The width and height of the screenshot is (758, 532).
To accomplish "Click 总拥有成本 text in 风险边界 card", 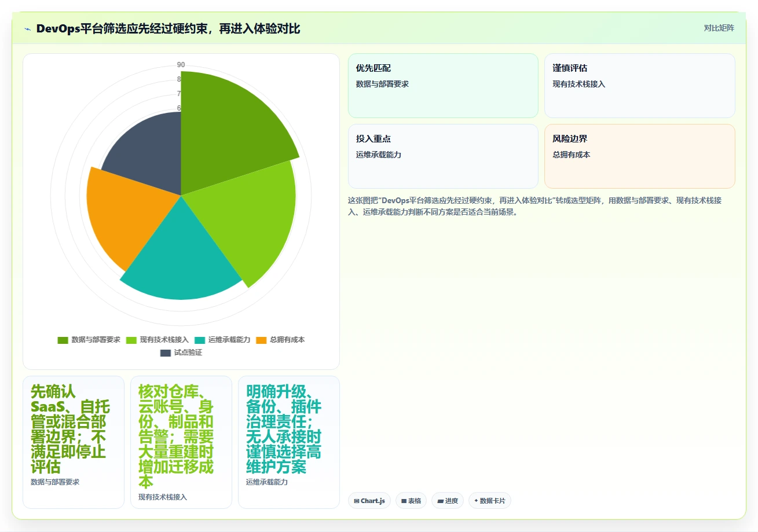I will [x=572, y=155].
